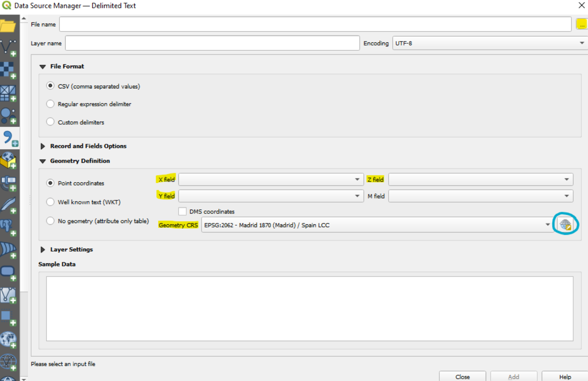Open the Z field dropdown
This screenshot has height=381, width=588.
[x=481, y=179]
